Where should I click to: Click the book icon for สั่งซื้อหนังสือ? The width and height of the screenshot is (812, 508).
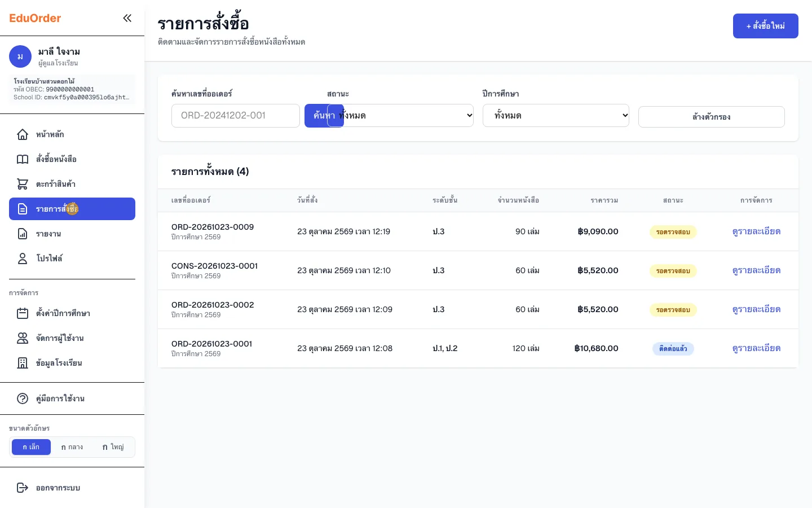coord(23,159)
